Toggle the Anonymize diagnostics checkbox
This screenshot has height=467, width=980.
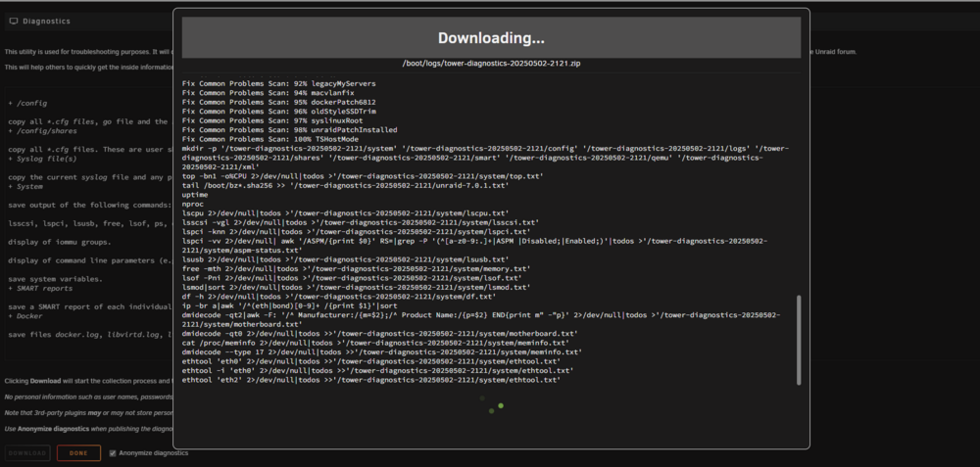(113, 453)
